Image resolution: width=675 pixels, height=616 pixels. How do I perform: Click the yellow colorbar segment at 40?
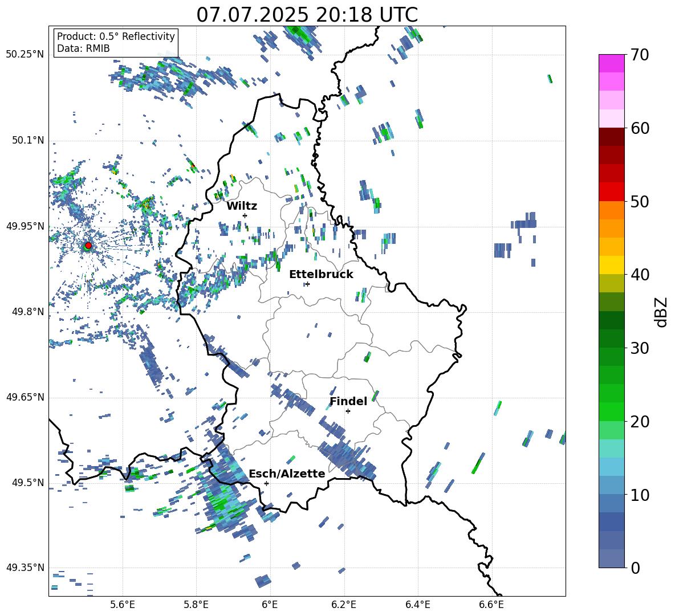point(611,265)
